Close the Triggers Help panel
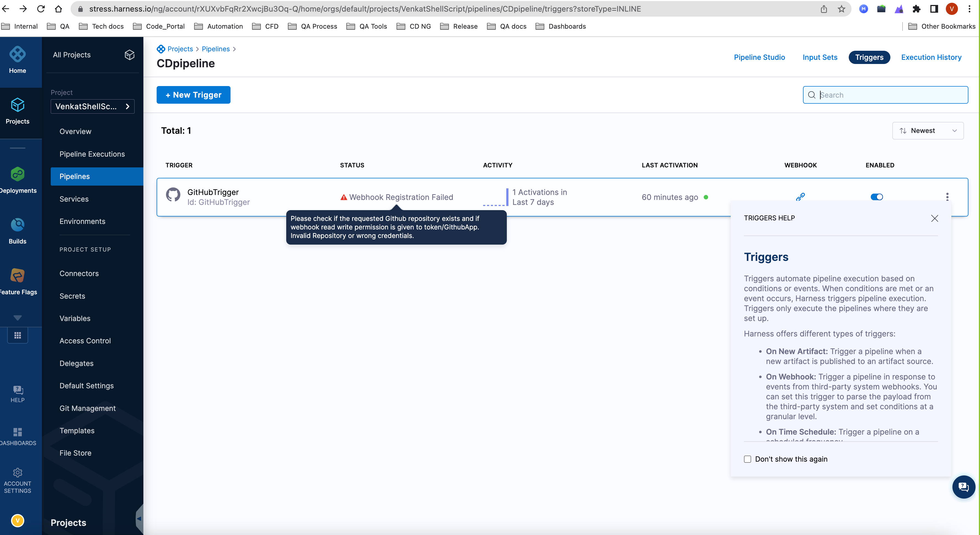Image resolution: width=980 pixels, height=535 pixels. (x=934, y=218)
